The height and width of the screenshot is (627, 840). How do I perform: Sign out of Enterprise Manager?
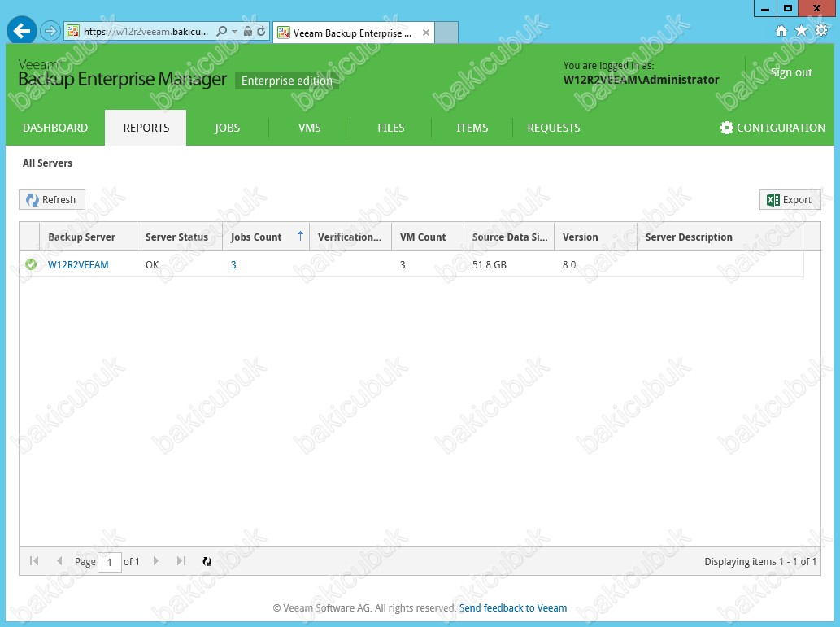pos(791,72)
